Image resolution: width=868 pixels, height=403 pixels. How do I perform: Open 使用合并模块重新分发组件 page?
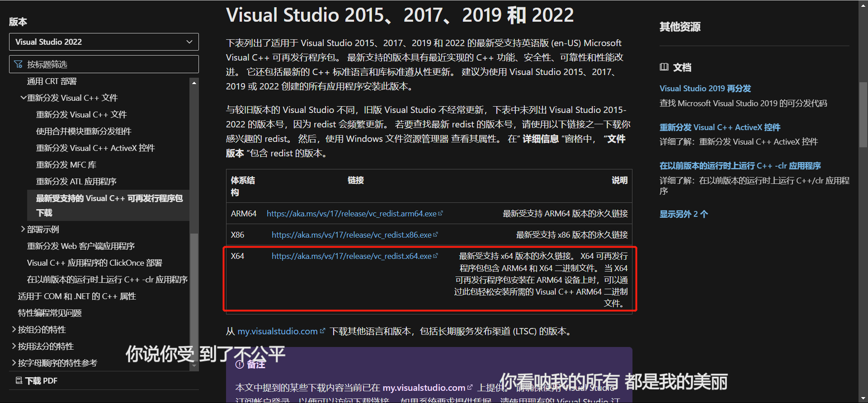click(x=84, y=131)
